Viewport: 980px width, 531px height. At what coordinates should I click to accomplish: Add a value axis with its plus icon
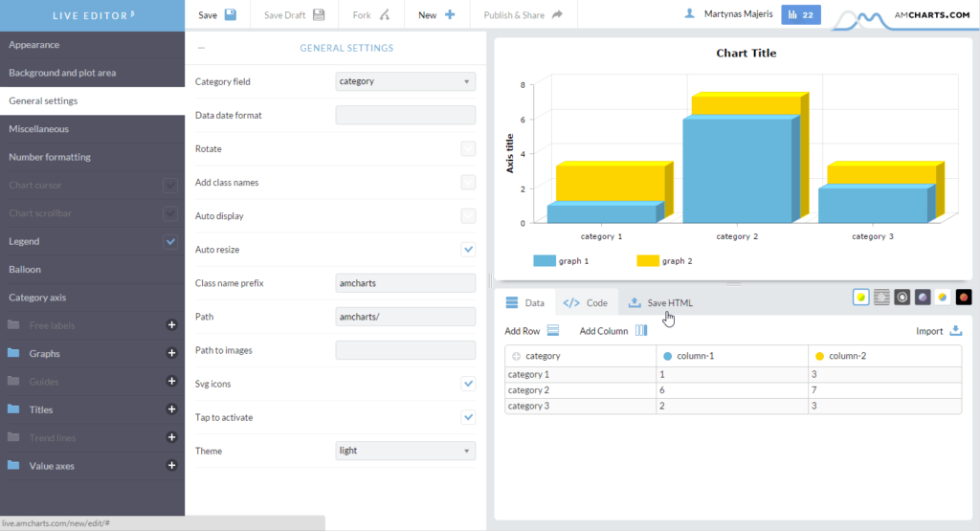(x=172, y=465)
